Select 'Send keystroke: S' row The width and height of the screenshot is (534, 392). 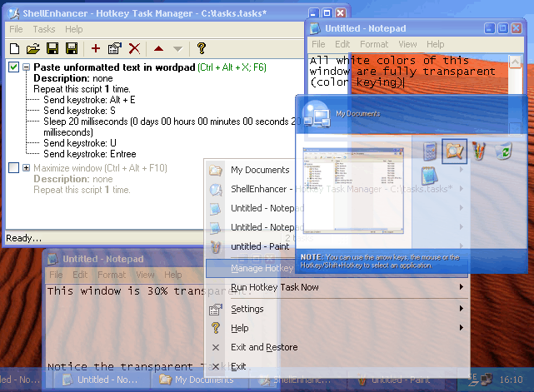coord(79,111)
